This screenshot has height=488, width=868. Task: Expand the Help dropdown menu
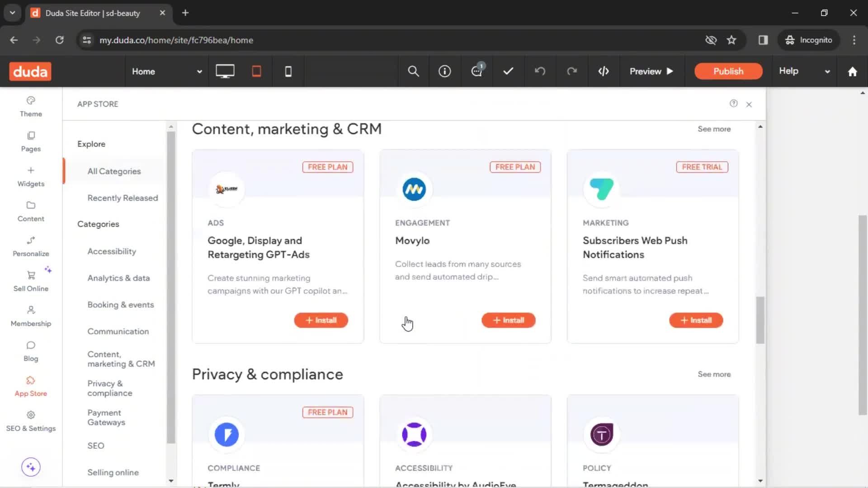pos(804,71)
